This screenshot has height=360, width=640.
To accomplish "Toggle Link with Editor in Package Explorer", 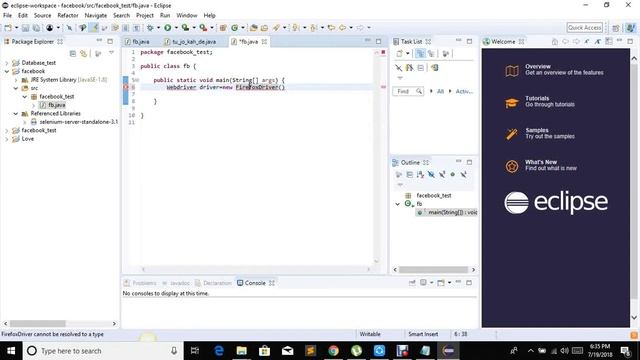I will pyautogui.click(x=84, y=53).
